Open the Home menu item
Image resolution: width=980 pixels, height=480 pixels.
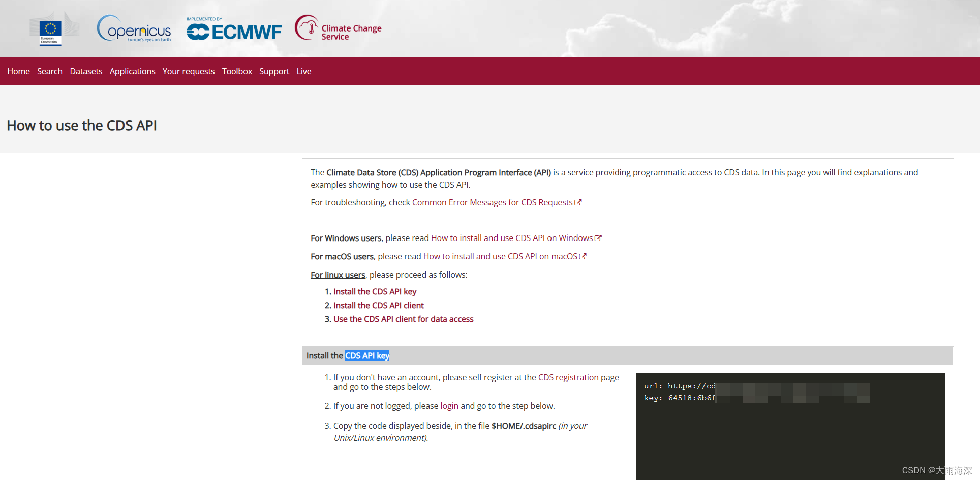(x=18, y=71)
